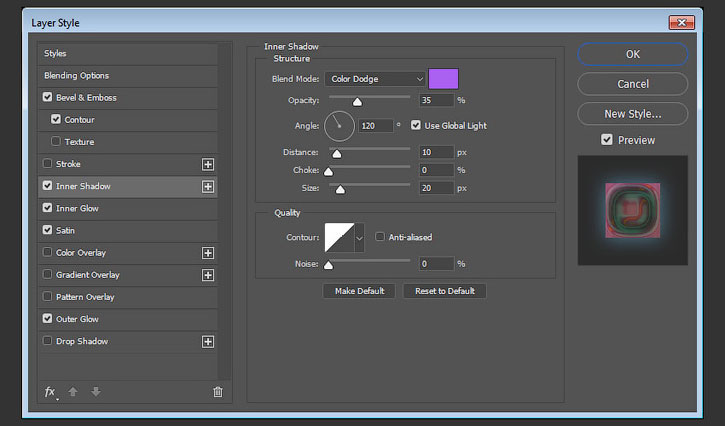Click New Style button

pos(633,114)
